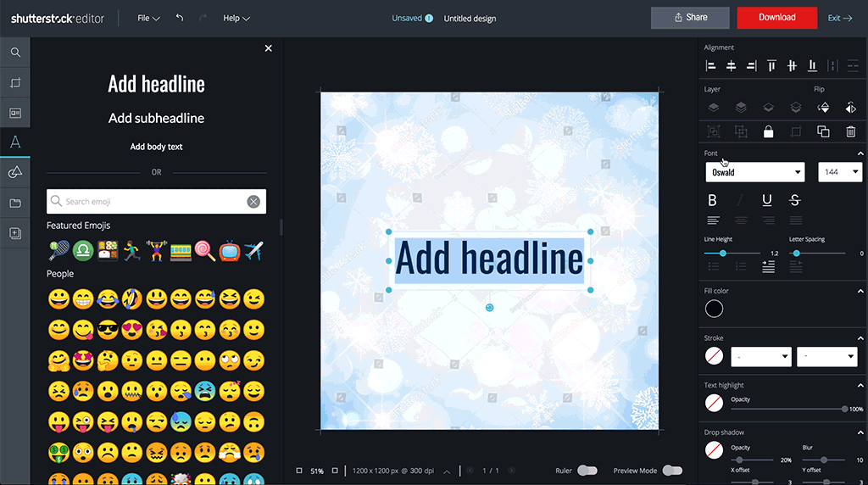
Task: Toggle the Ruler switch
Action: pyautogui.click(x=587, y=471)
